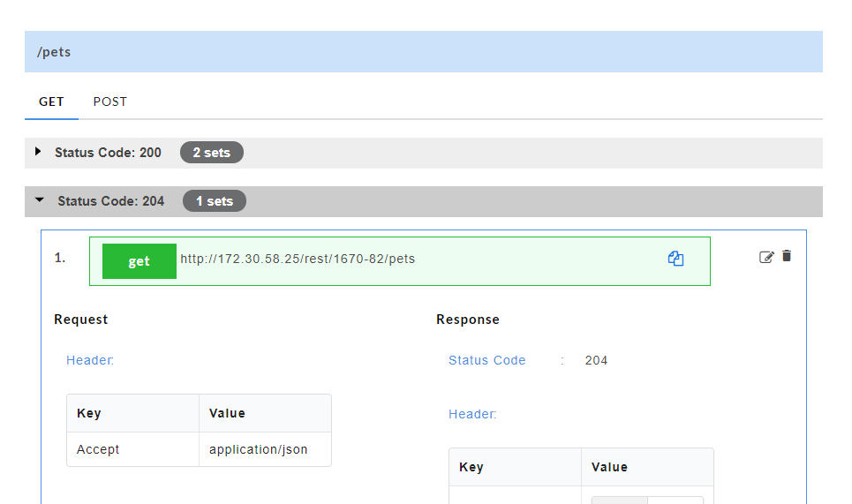This screenshot has width=852, height=504.
Task: Click the Response status value 204
Action: click(x=596, y=360)
